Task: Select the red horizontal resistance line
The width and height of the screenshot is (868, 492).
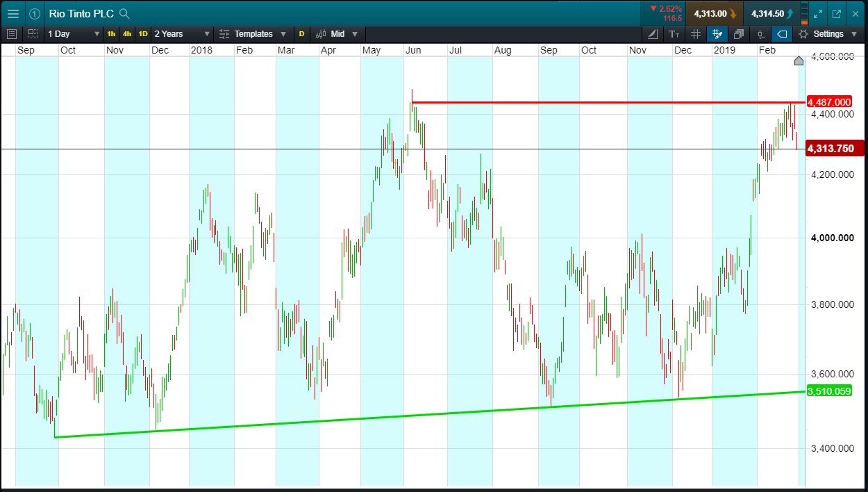Action: point(608,102)
